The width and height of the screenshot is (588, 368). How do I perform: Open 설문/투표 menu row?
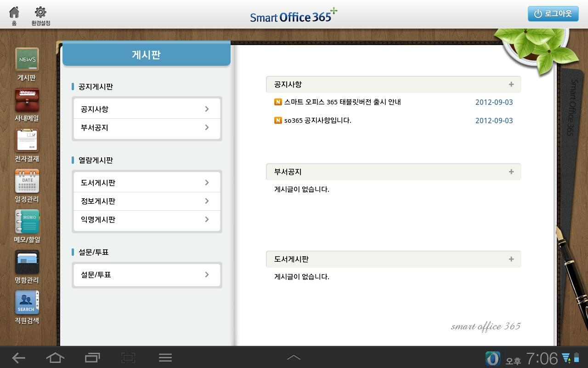tap(147, 275)
